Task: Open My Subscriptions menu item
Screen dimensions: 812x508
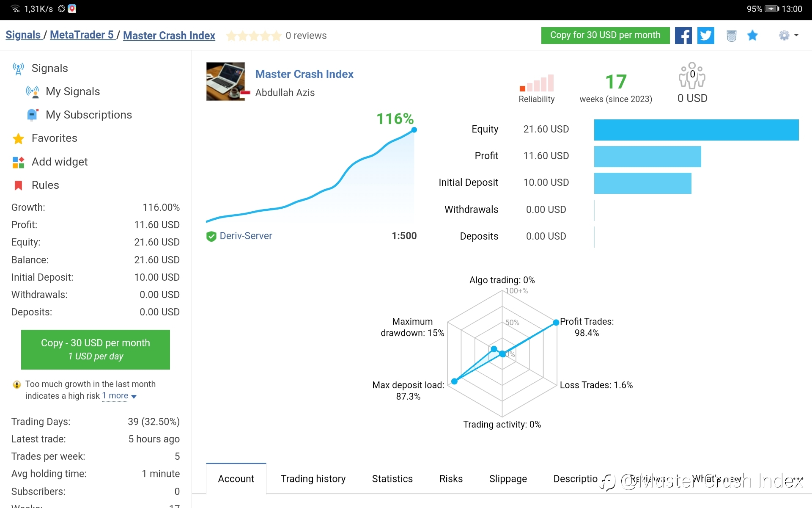Action: 89,115
